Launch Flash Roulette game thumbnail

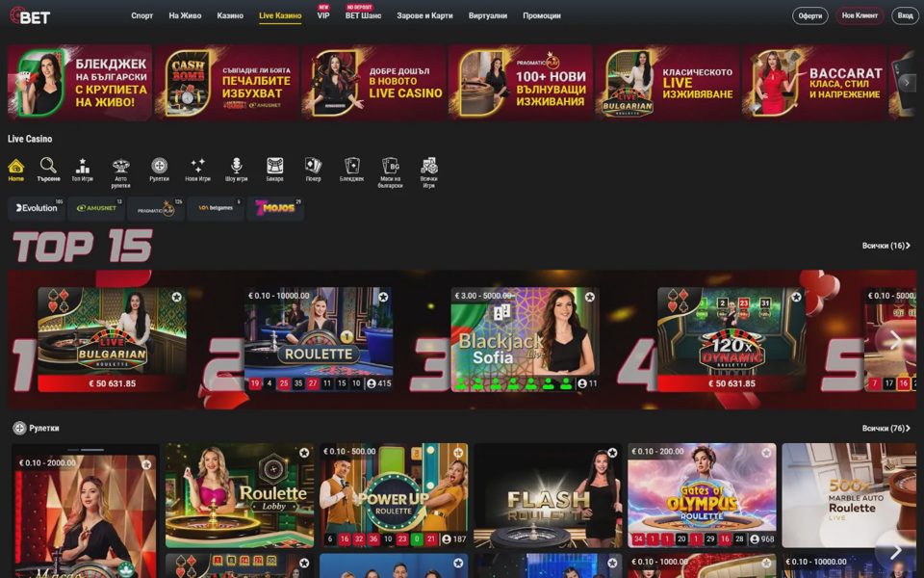[x=549, y=495]
